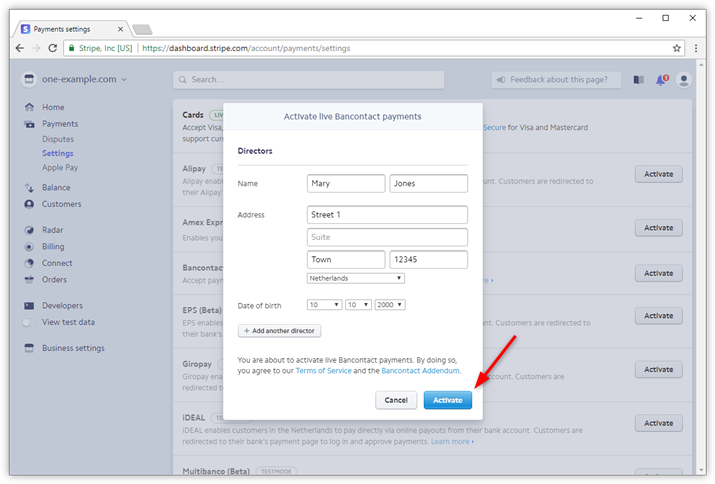
Task: Click the Street 1 address field
Action: pyautogui.click(x=387, y=215)
